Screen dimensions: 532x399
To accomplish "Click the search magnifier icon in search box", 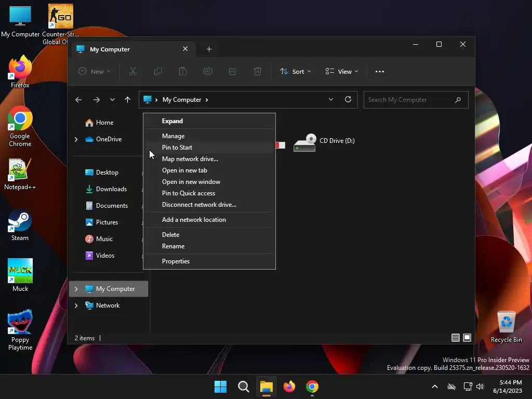I will [458, 100].
